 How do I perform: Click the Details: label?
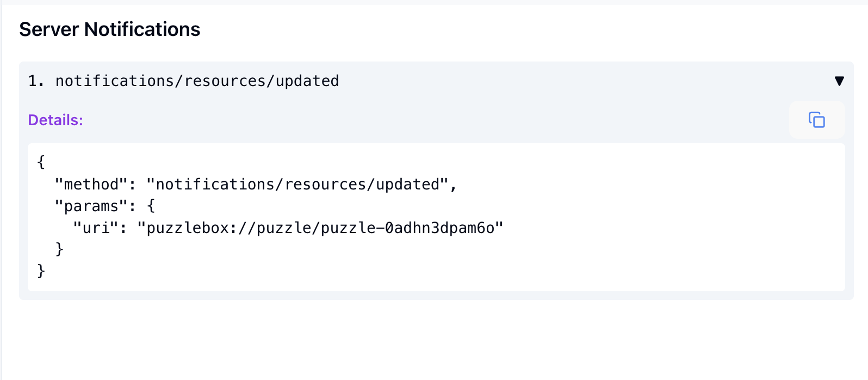[55, 120]
